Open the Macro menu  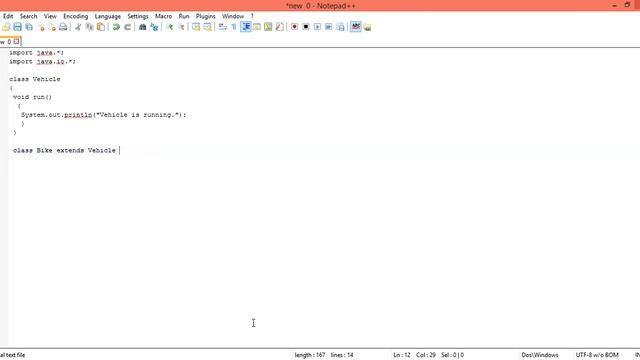point(163,16)
